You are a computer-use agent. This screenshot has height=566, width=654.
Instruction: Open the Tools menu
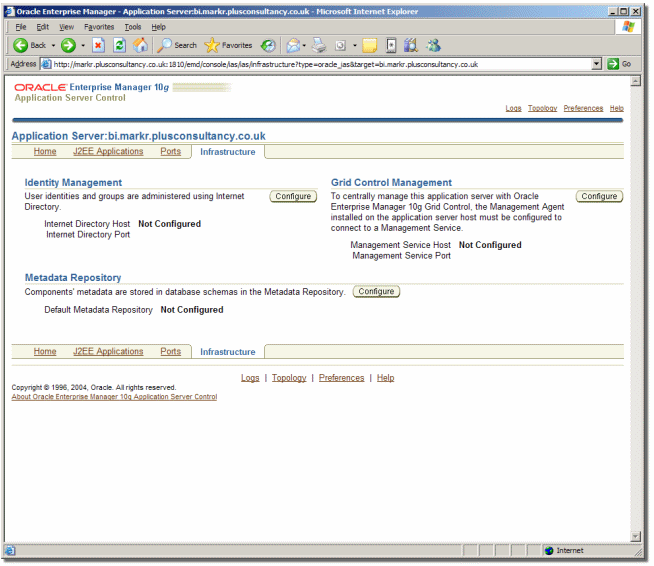[x=133, y=27]
